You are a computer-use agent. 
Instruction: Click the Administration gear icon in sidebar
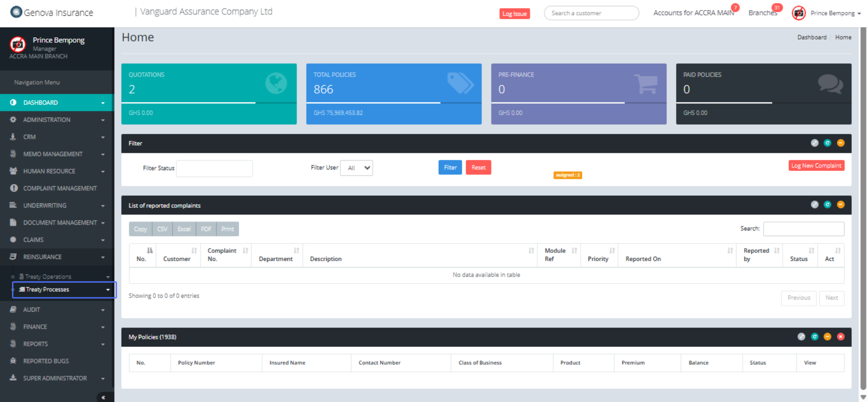tap(13, 120)
